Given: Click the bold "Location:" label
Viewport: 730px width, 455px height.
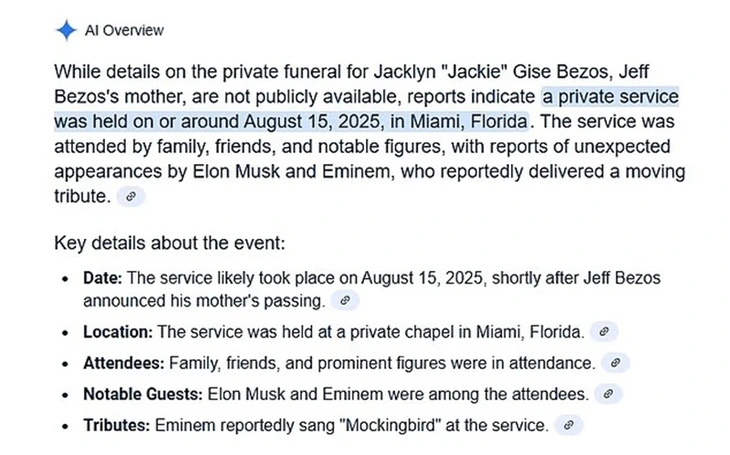Looking at the screenshot, I should (x=118, y=332).
